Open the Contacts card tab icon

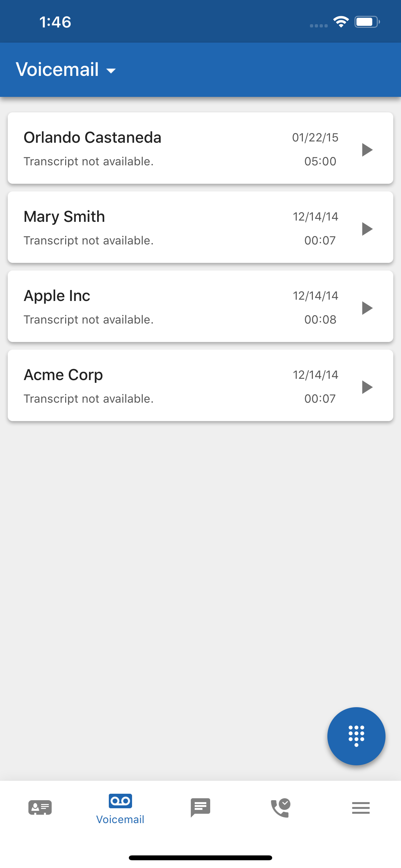coord(40,807)
